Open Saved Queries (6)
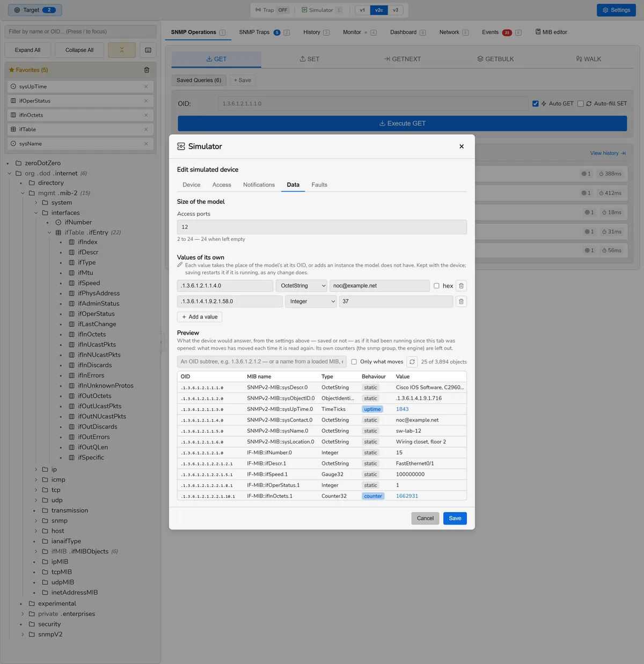This screenshot has width=644, height=664. [x=199, y=80]
